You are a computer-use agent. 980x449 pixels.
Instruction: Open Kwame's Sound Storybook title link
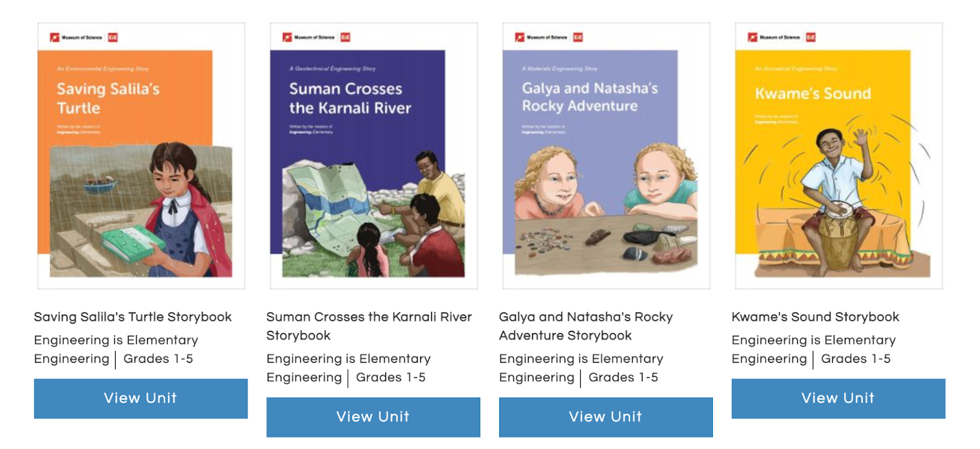(x=815, y=317)
